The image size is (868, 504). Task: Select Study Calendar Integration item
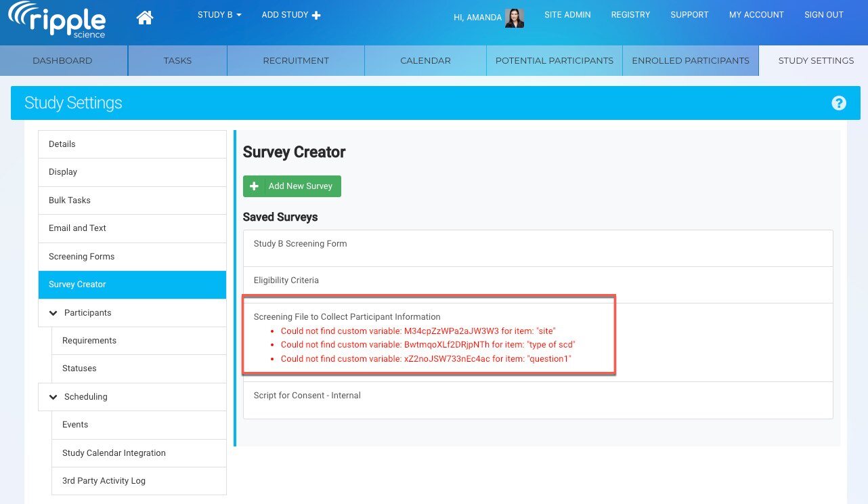(114, 453)
